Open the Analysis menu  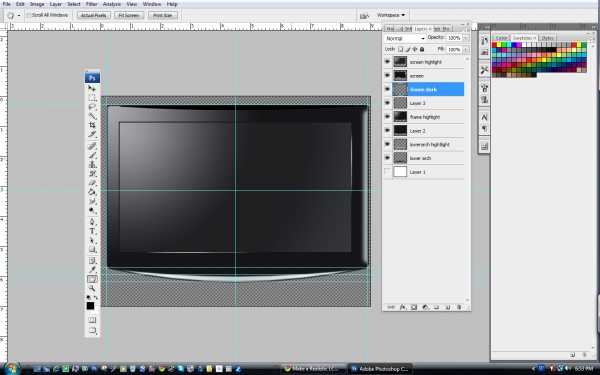tap(112, 4)
